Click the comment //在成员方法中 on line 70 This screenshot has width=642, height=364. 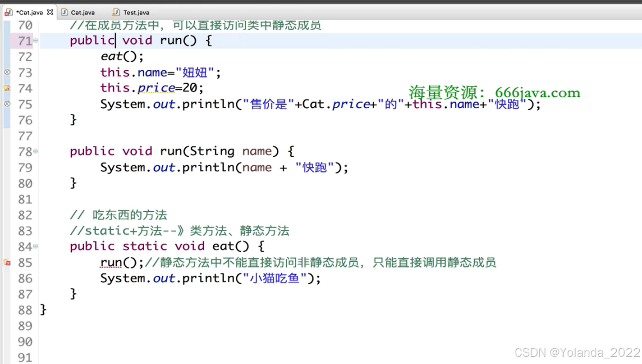pos(115,25)
